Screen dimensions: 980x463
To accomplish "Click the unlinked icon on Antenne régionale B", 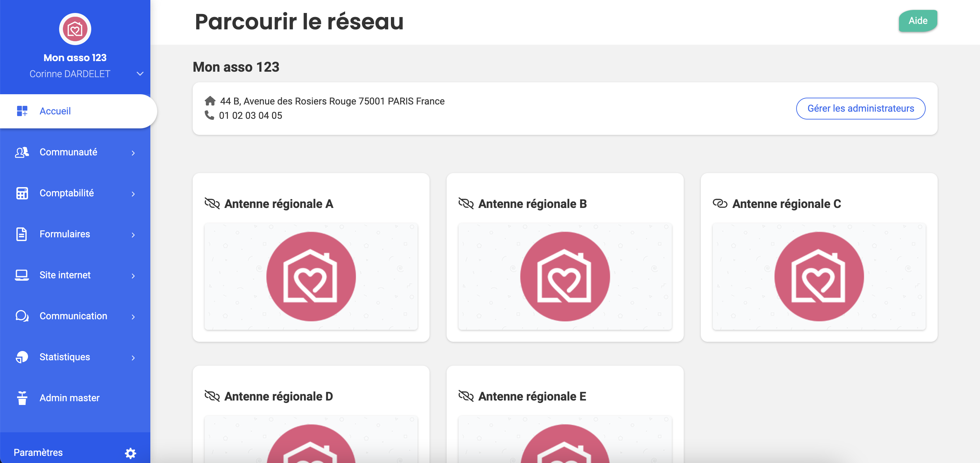I will pyautogui.click(x=466, y=204).
